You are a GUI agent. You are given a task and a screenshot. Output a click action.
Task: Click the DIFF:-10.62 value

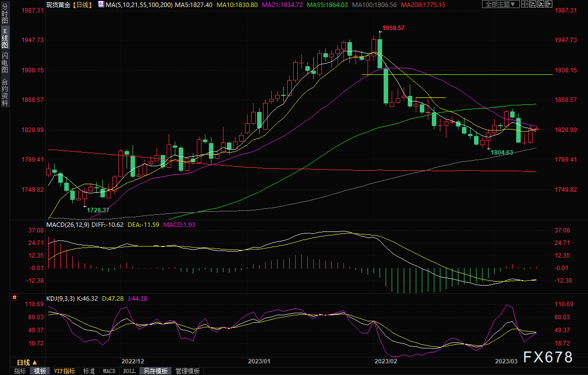click(107, 224)
